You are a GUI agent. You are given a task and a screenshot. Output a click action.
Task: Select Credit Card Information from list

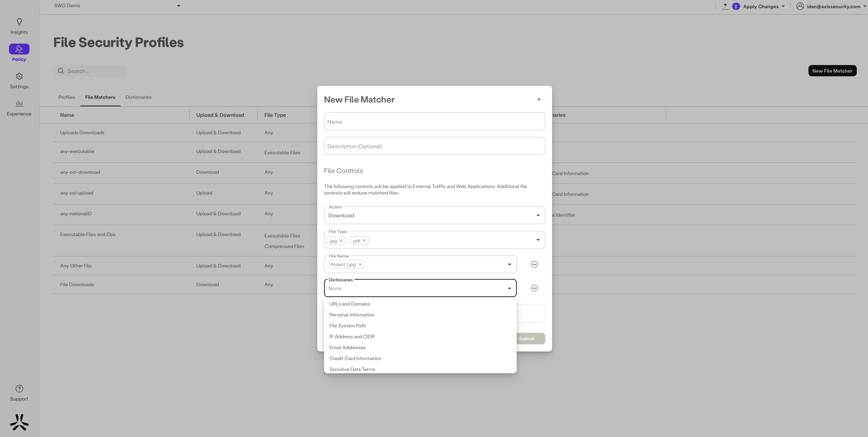coord(355,358)
